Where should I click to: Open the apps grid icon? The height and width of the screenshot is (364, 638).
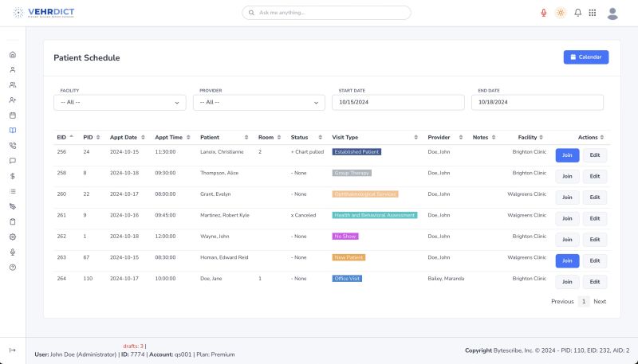point(593,13)
